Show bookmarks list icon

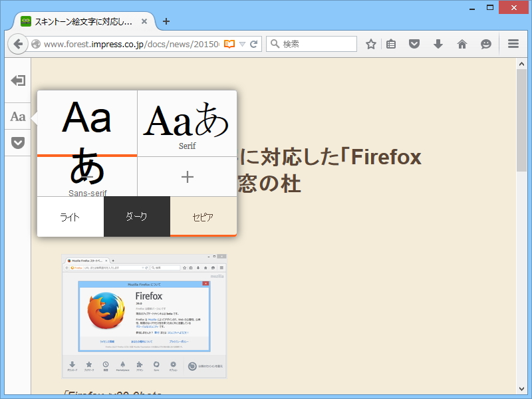tap(391, 44)
